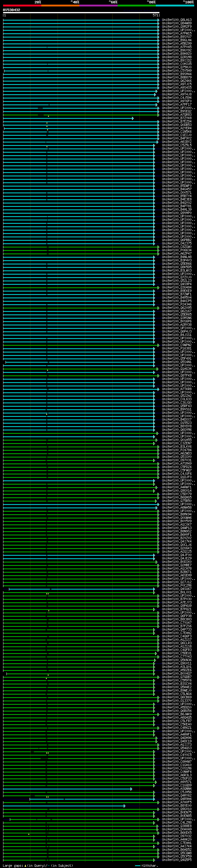Select hit label UniRef100_O00571

coord(177,192)
